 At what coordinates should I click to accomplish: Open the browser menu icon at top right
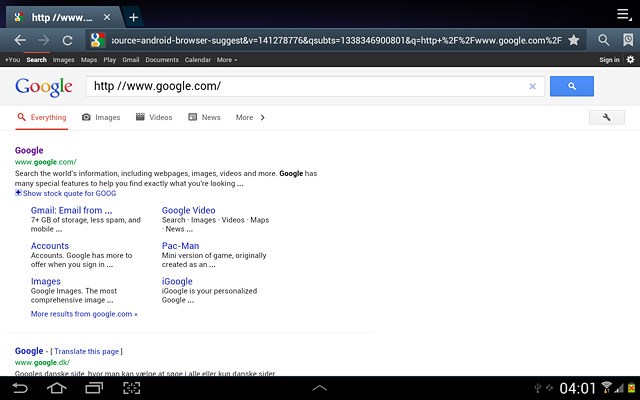coord(624,15)
